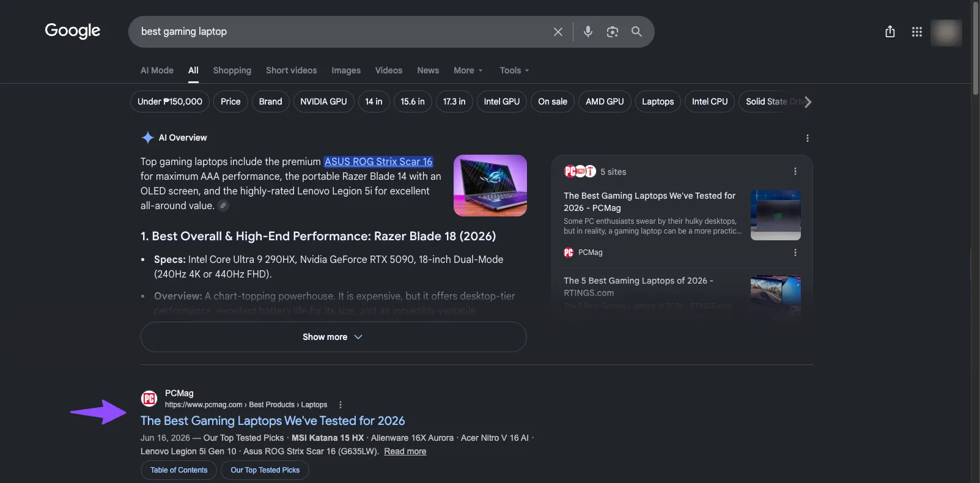Viewport: 980px width, 483px height.
Task: Open 'The Best Gaming Laptops We've Tested for 2026' result
Action: pos(273,421)
